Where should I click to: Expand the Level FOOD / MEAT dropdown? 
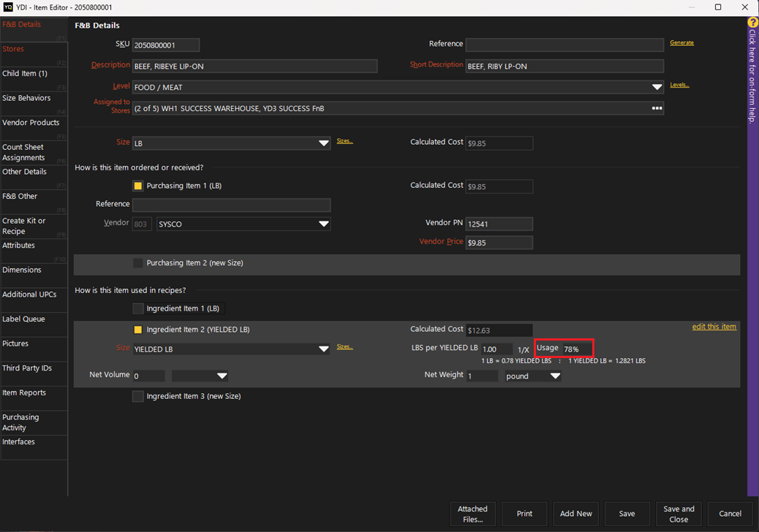pyautogui.click(x=657, y=88)
